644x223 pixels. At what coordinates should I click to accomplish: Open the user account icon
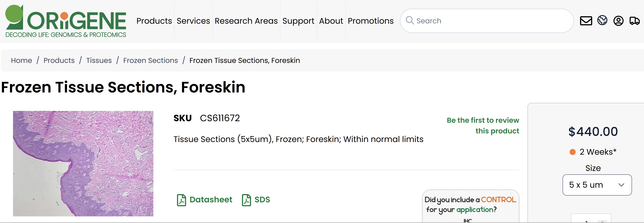(x=618, y=21)
